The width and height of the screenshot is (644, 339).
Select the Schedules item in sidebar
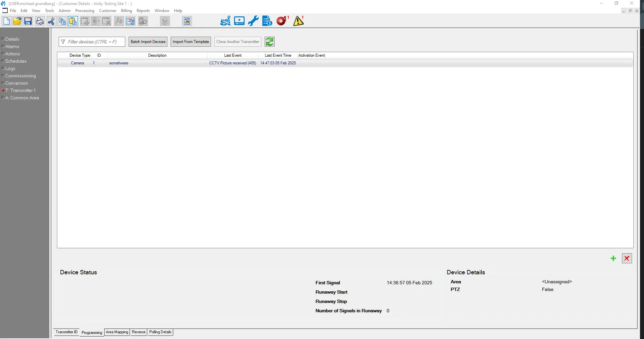click(16, 61)
